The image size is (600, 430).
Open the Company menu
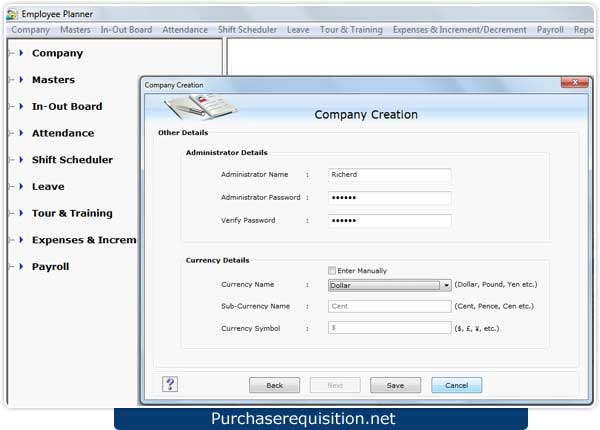(31, 30)
